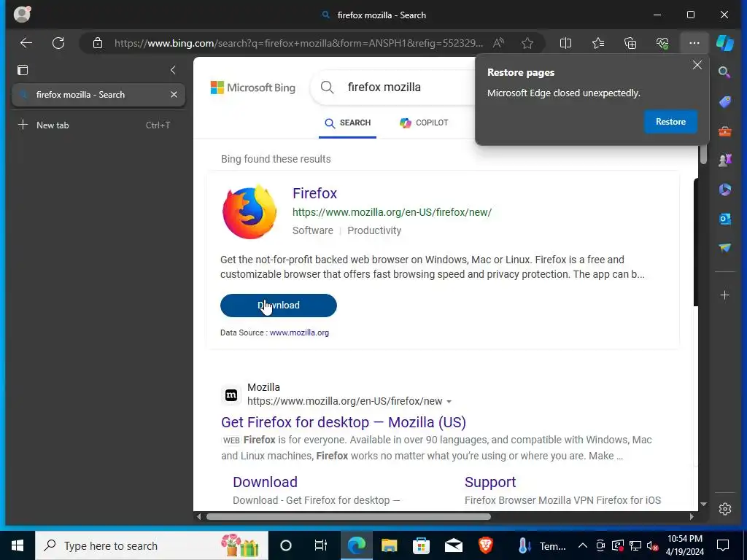
Task: Open Microsoft Store from the taskbar
Action: click(421, 545)
